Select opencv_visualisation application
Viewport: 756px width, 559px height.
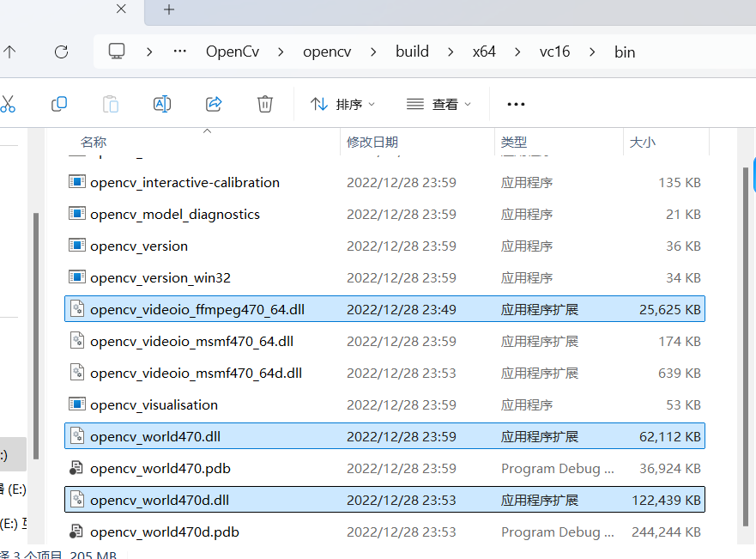[384, 404]
